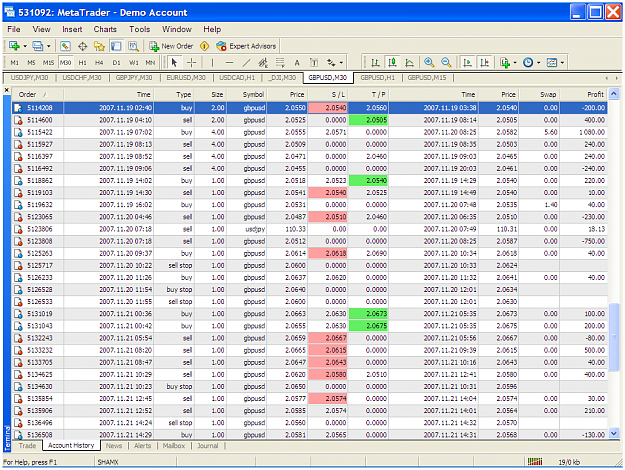Open the Templates dropdown arrow
Viewport: 625px width, 470px height.
coord(562,63)
